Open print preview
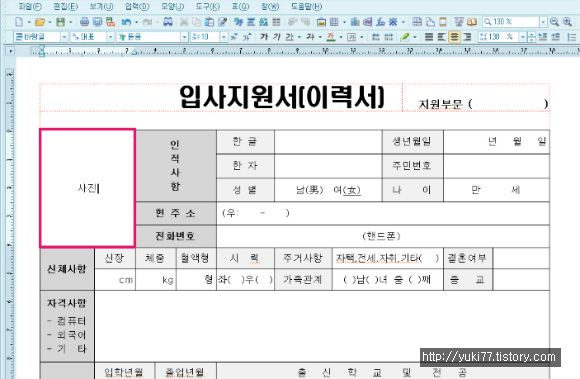Screen dimensions: 580x379 97,22
